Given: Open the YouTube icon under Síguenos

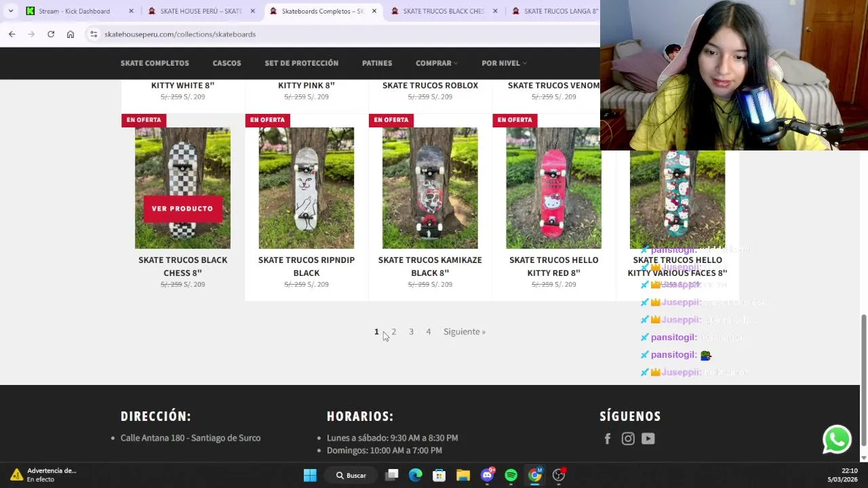Looking at the screenshot, I should pyautogui.click(x=648, y=439).
